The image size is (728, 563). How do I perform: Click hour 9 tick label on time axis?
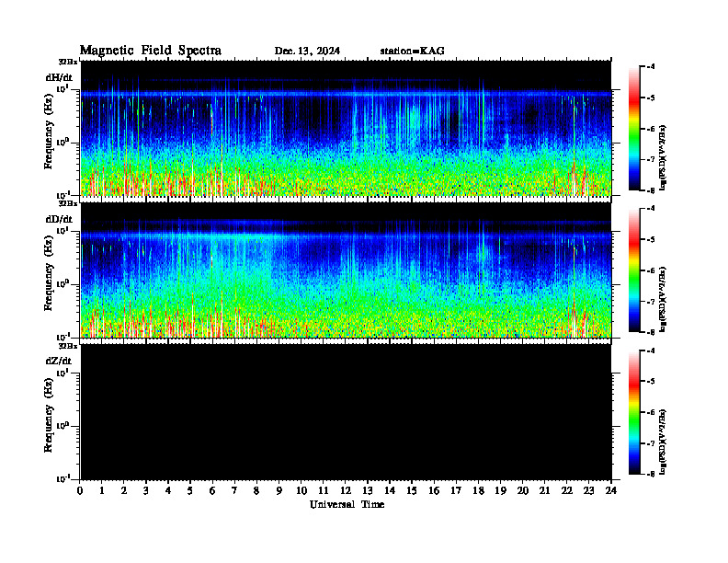[279, 490]
